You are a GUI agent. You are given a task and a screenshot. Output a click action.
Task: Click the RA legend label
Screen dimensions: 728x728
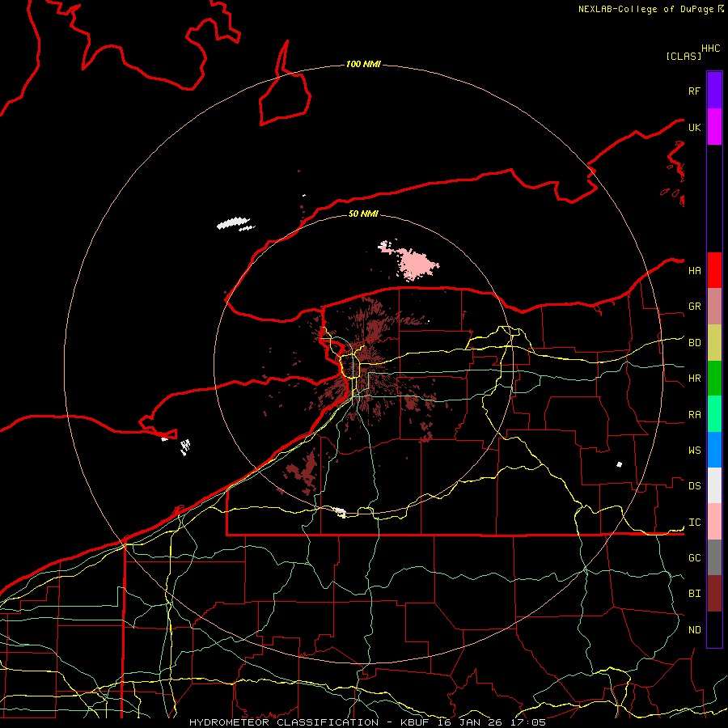(694, 414)
